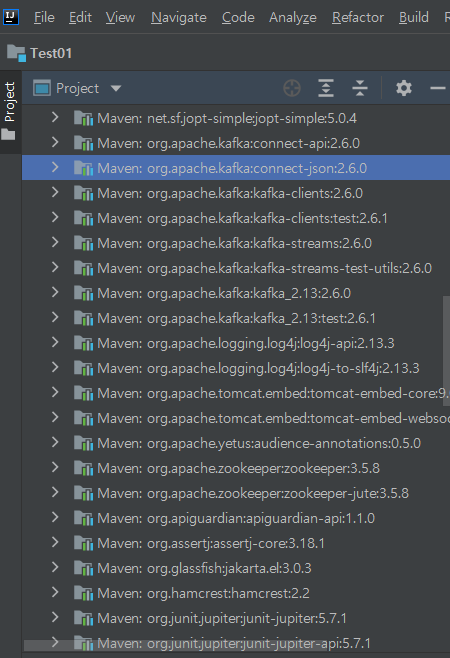Viewport: 450px width, 658px height.
Task: Open the Analyze menu
Action: coord(293,17)
